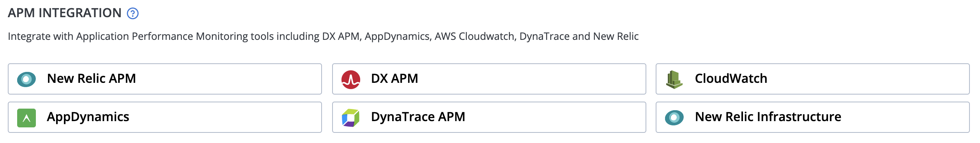Choose the DynaTrace APM integration label
Image resolution: width=980 pixels, height=143 pixels.
[418, 117]
